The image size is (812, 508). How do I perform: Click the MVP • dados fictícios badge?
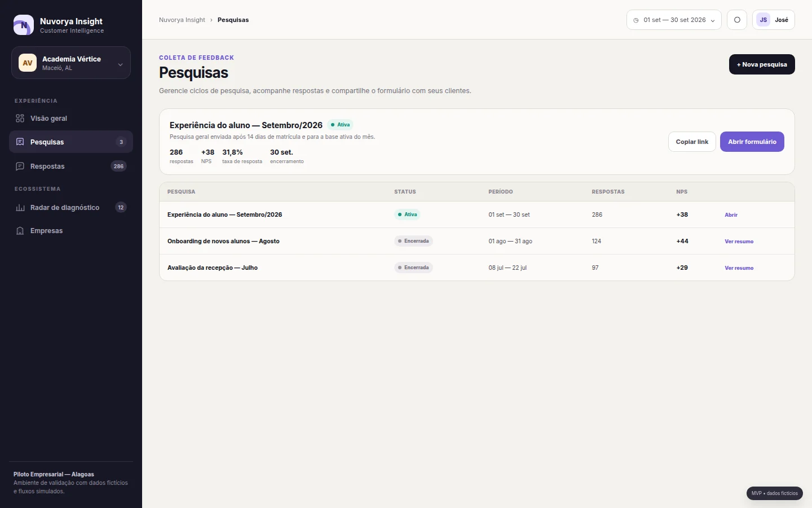[775, 493]
